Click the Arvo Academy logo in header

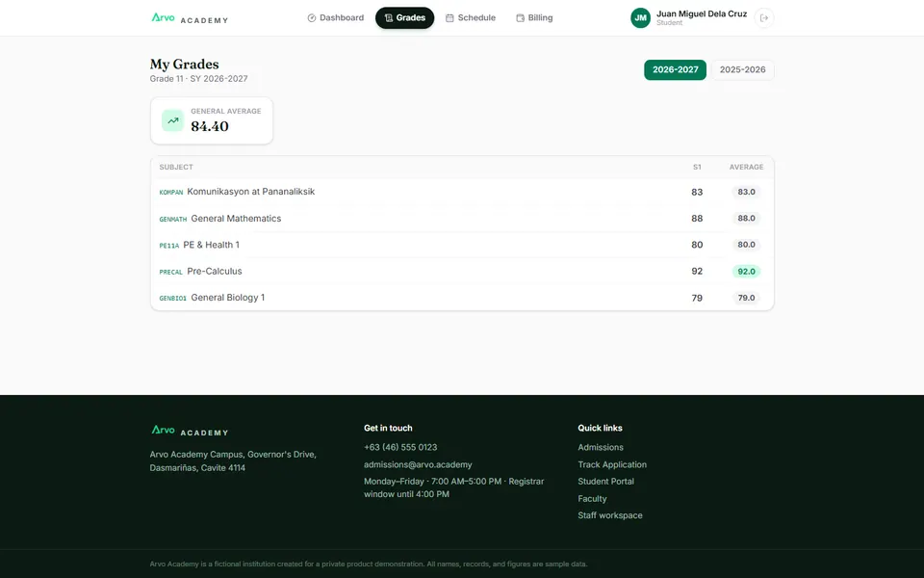point(190,18)
